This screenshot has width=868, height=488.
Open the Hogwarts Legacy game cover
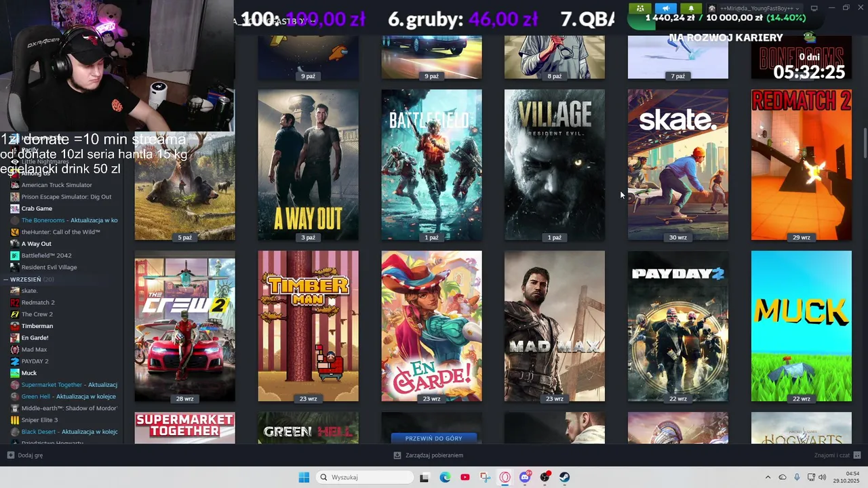pos(802,428)
